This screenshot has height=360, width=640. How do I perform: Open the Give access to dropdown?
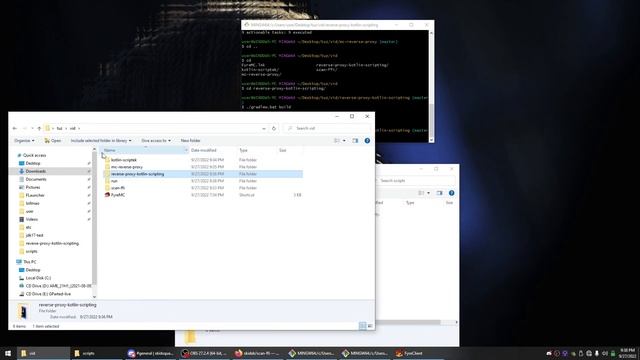156,140
